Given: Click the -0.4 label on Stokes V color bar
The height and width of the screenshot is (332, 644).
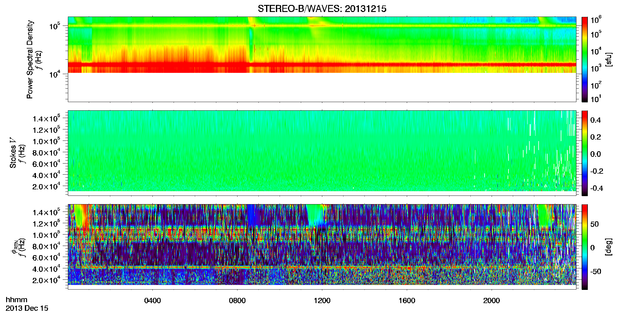Looking at the screenshot, I should tap(597, 188).
